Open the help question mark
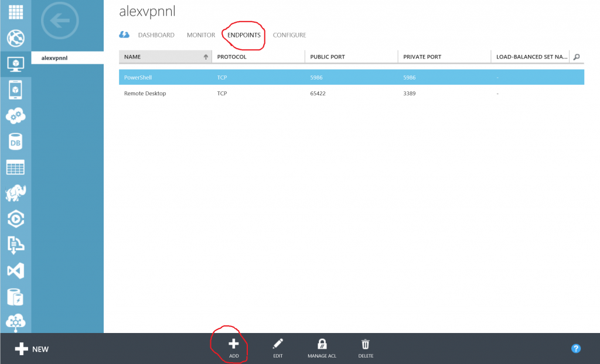This screenshot has width=600, height=364. 575,348
